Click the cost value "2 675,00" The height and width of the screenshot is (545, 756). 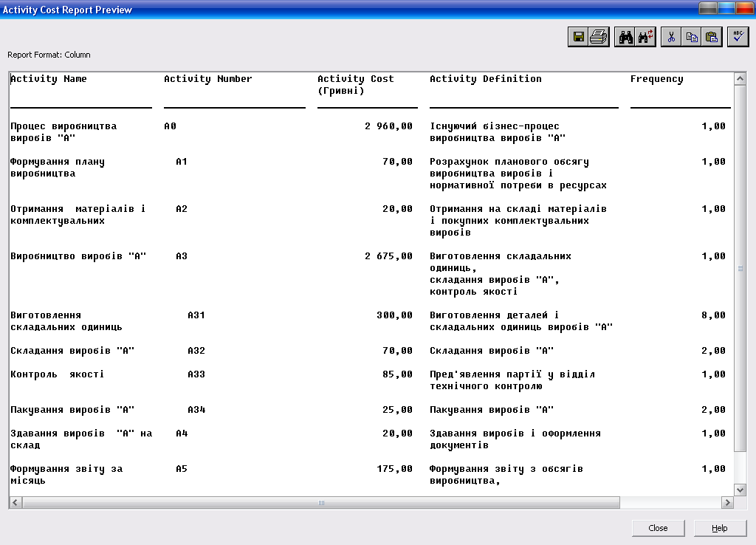point(388,256)
